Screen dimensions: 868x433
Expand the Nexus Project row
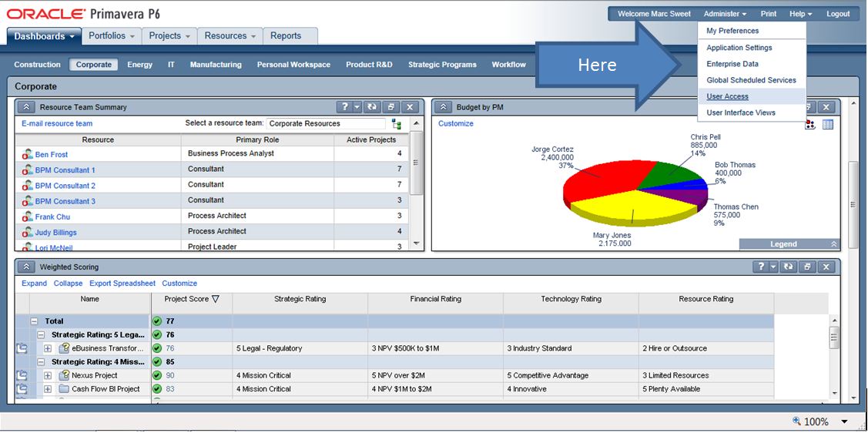pos(49,375)
